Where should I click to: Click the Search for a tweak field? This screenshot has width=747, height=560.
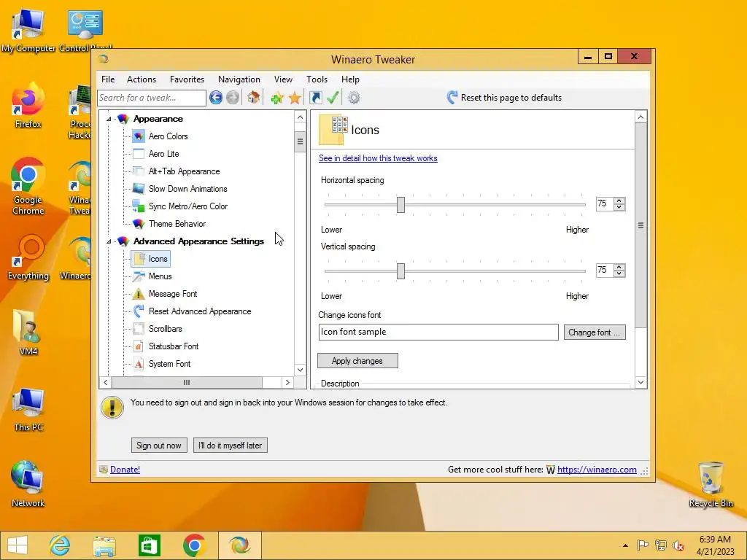pyautogui.click(x=152, y=98)
